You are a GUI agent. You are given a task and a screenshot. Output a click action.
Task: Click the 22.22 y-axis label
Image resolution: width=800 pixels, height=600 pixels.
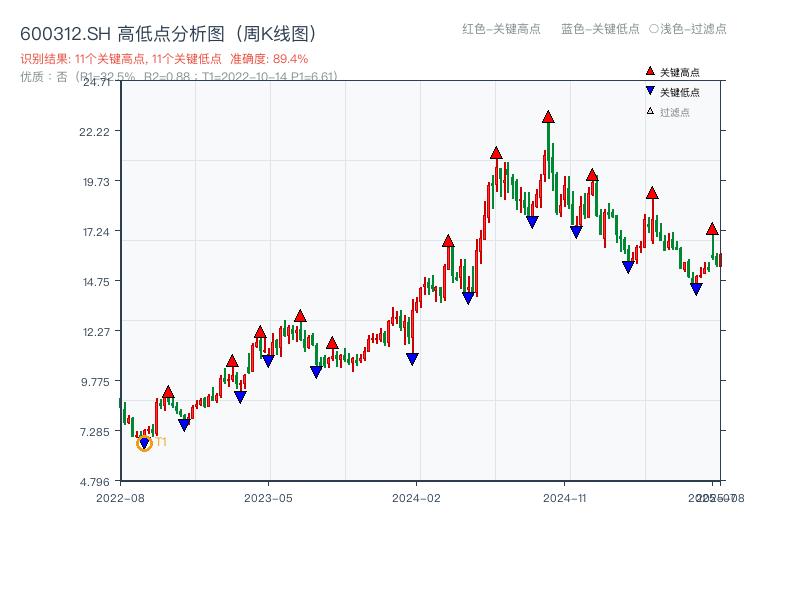point(94,132)
